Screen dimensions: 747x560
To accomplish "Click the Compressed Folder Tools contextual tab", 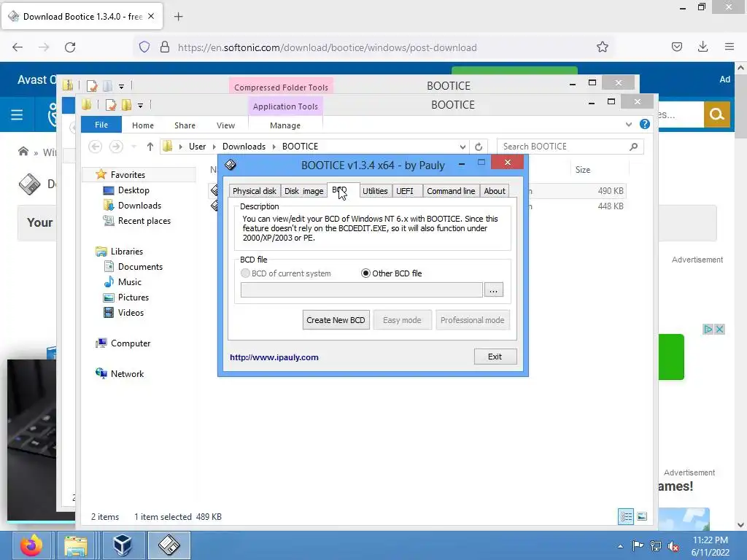I will [x=281, y=87].
